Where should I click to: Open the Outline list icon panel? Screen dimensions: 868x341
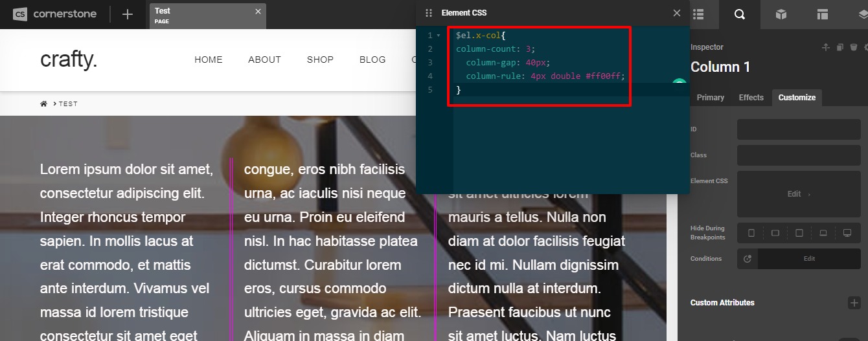[x=699, y=14]
